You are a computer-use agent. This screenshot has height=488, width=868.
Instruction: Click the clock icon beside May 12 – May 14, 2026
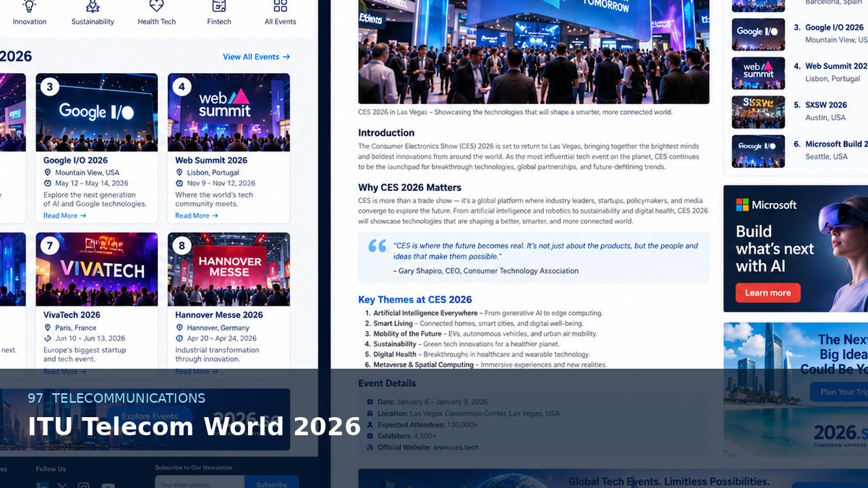click(x=48, y=184)
